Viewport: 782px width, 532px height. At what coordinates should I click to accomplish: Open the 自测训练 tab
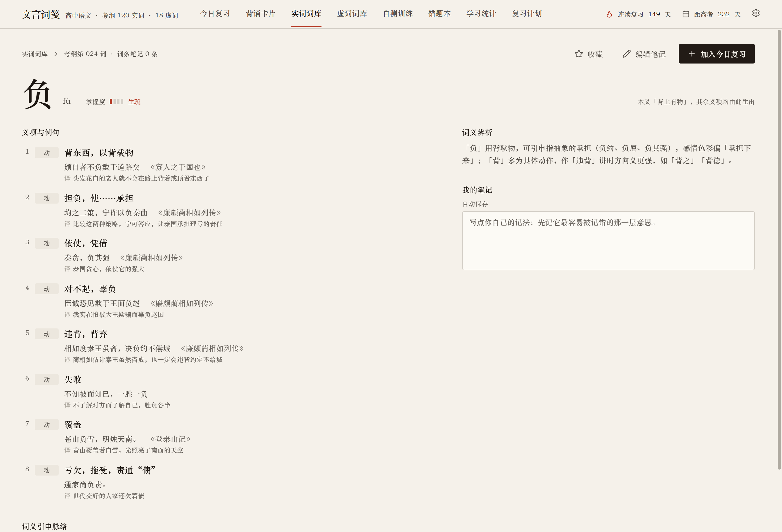pyautogui.click(x=398, y=14)
